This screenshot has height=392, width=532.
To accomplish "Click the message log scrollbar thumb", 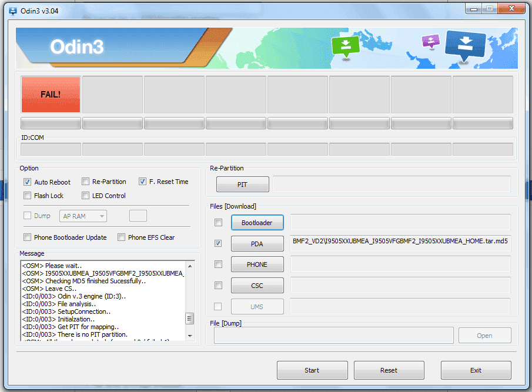I will (x=190, y=319).
